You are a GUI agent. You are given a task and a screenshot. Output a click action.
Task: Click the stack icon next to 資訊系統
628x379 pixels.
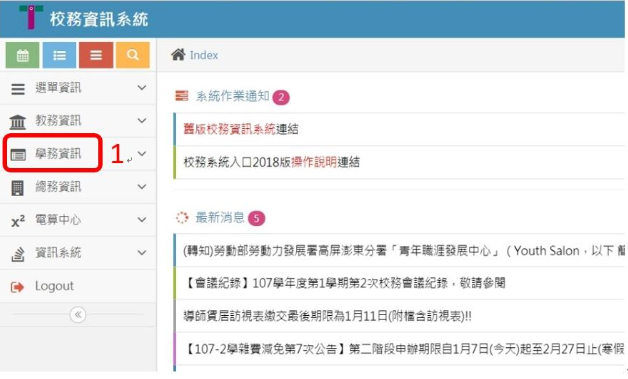(x=18, y=254)
